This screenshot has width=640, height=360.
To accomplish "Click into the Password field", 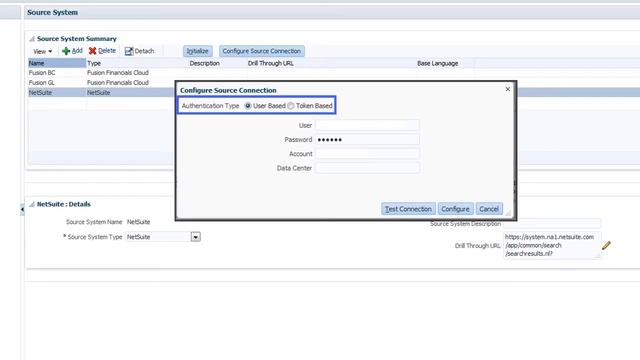I will [367, 140].
